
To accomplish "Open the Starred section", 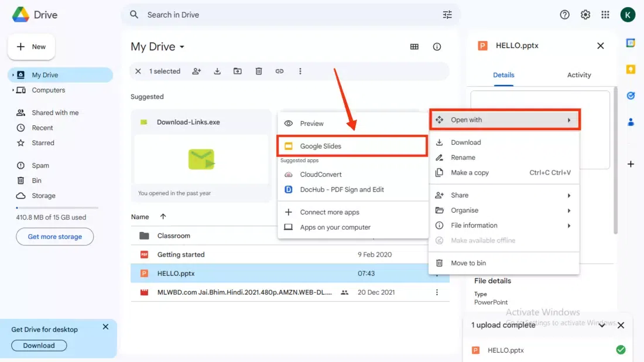I will pyautogui.click(x=60, y=143).
